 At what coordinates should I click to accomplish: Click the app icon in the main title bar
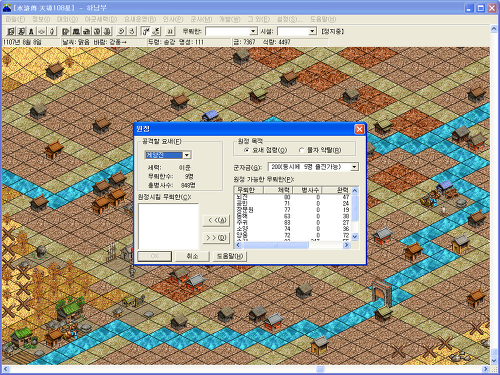(x=7, y=8)
